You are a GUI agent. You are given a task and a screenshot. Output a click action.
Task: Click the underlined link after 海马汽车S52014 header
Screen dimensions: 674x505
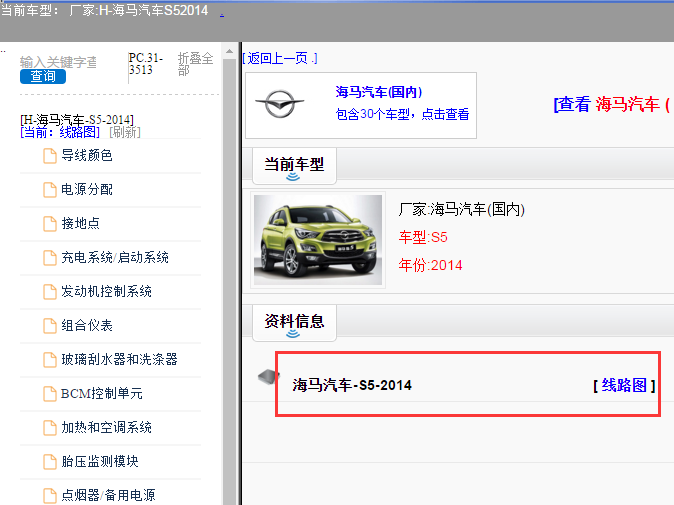[222, 14]
